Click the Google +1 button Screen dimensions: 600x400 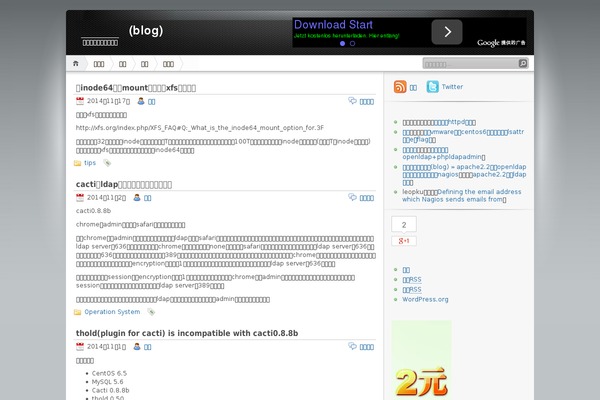[x=404, y=241]
